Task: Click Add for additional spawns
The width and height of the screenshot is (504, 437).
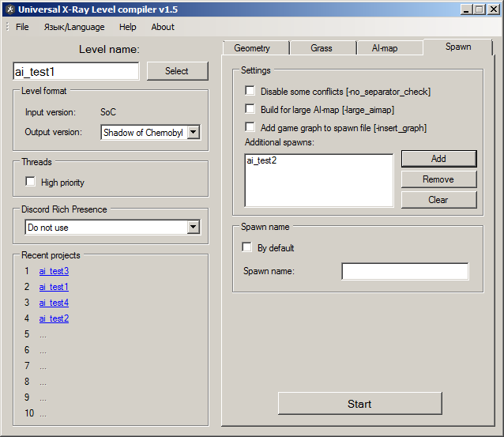Action: pos(438,159)
